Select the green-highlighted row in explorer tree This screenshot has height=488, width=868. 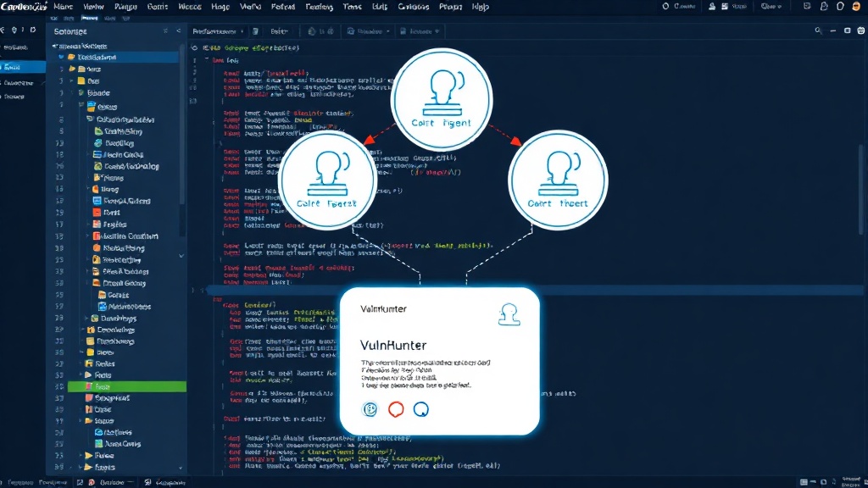(x=127, y=386)
